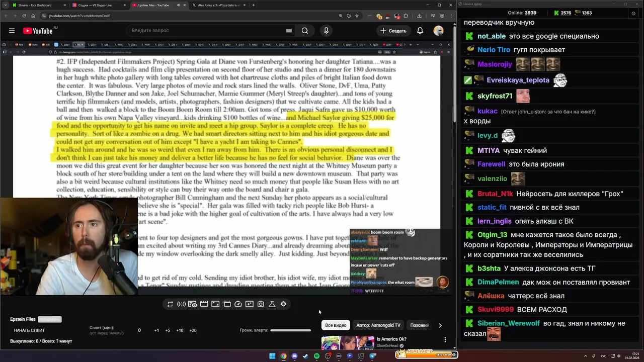The height and width of the screenshot is (362, 644).
Task: Add +5 minutes to split
Action: coord(168,330)
